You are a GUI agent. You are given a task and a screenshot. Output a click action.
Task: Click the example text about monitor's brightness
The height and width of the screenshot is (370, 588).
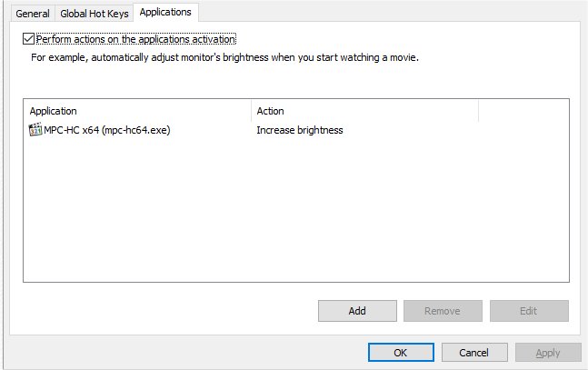(x=224, y=56)
